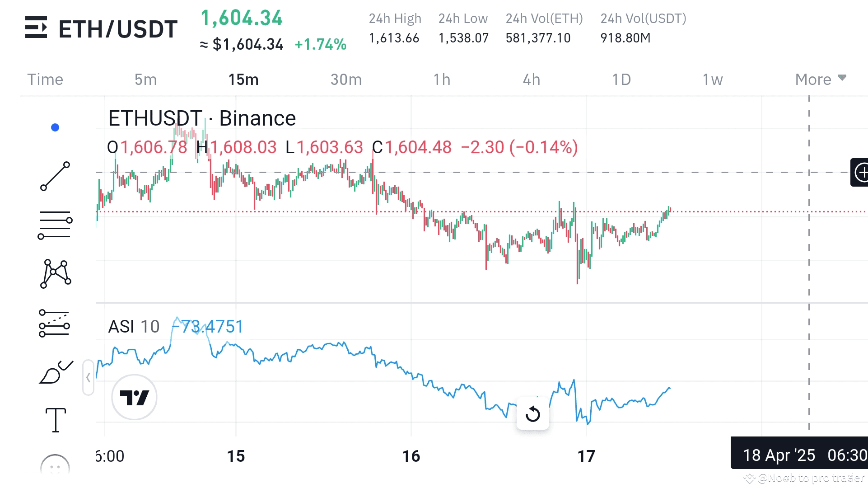
Task: Reset the chart view with the reload icon
Action: (533, 413)
